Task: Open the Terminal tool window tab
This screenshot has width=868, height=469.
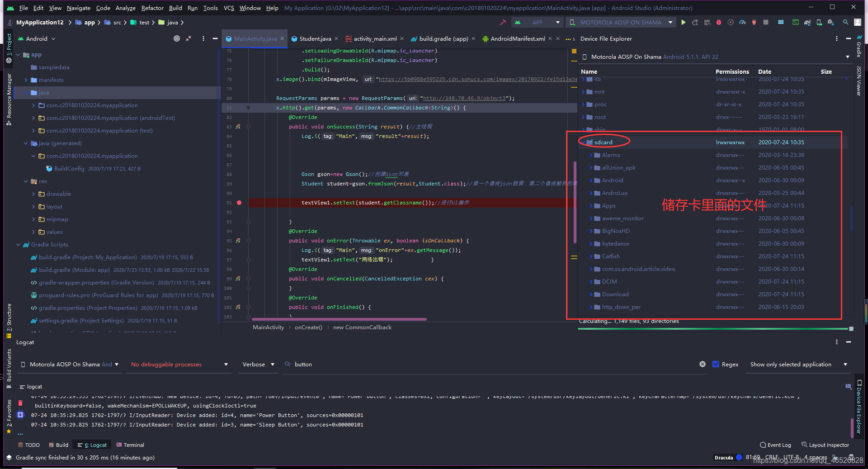Action: click(x=130, y=445)
